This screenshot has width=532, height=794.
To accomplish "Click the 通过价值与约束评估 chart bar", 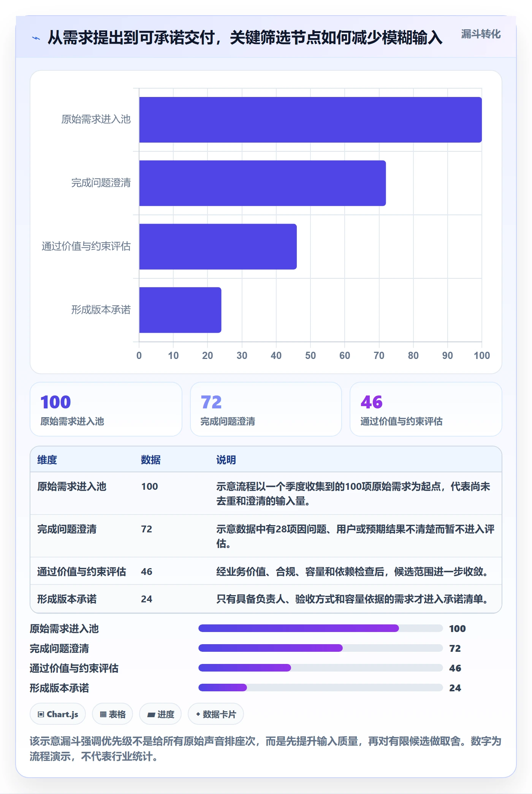I will coord(218,246).
